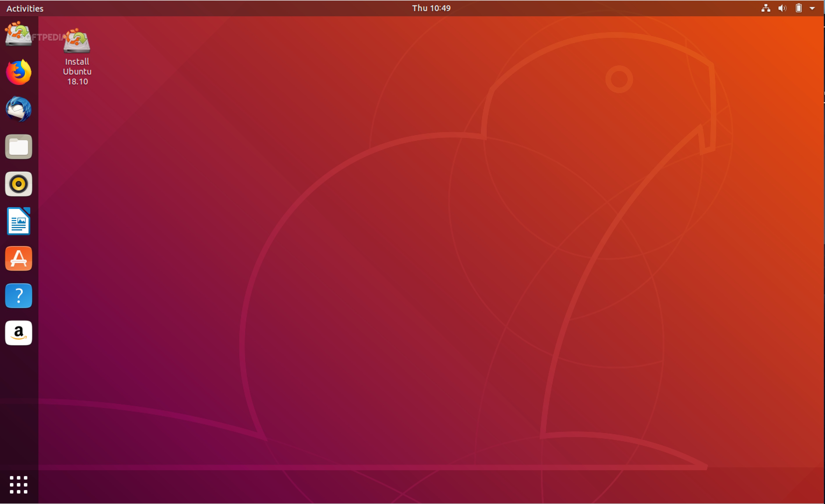The height and width of the screenshot is (504, 825).
Task: Open the Files file manager
Action: pos(18,147)
